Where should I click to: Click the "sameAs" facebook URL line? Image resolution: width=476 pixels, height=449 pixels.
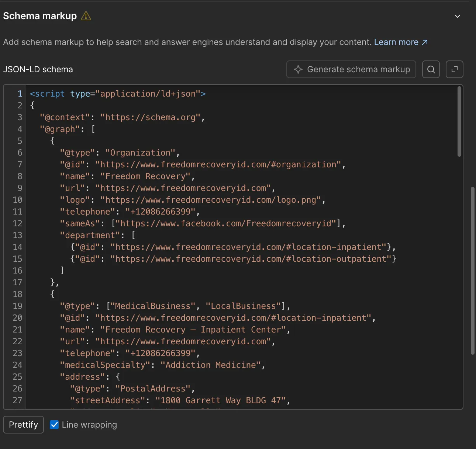click(x=203, y=223)
